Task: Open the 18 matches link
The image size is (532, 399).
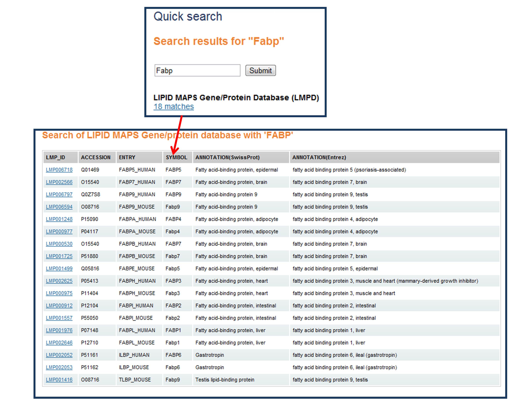Action: pos(174,107)
